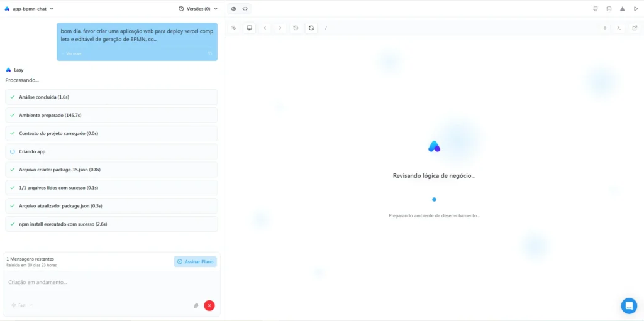Open the app-bpmn-chat project dropdown
Screen dimensions: 644x321
pos(30,9)
